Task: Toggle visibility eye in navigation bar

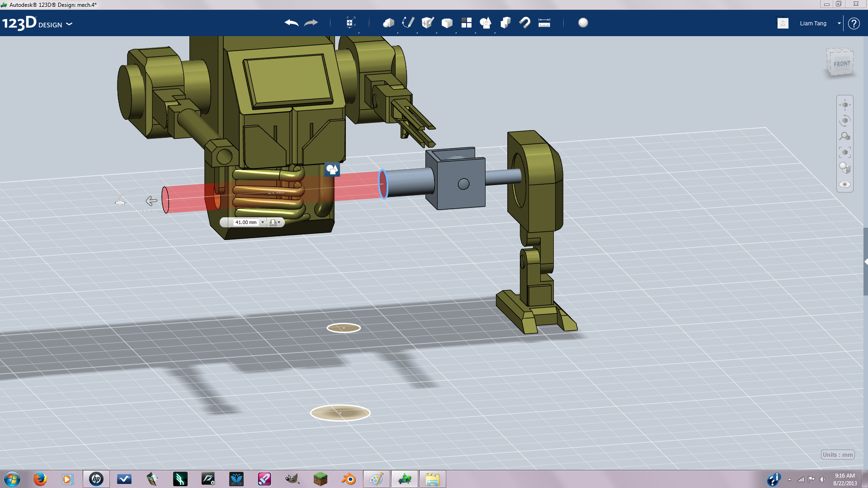Action: (x=845, y=184)
